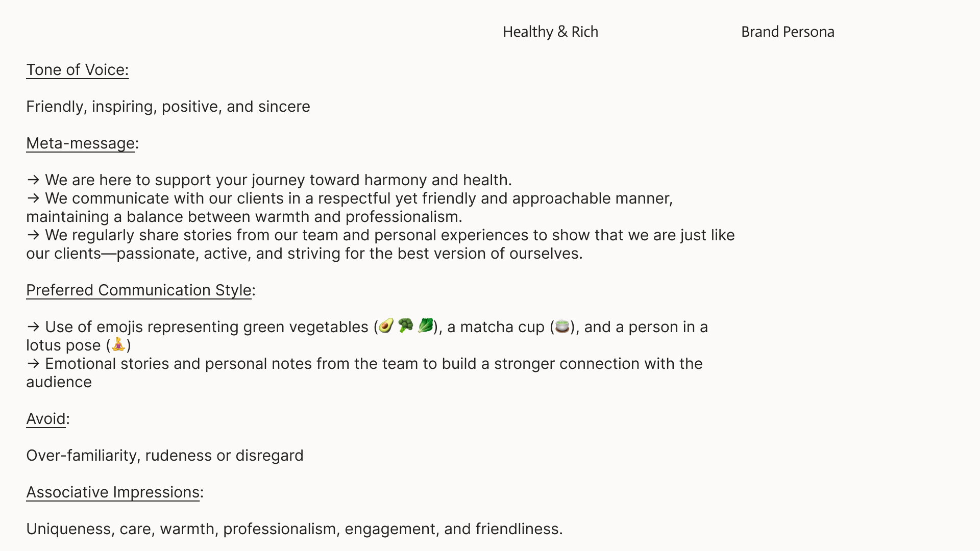The image size is (980, 551).
Task: Select the "Associative Impressions" heading
Action: tap(113, 492)
